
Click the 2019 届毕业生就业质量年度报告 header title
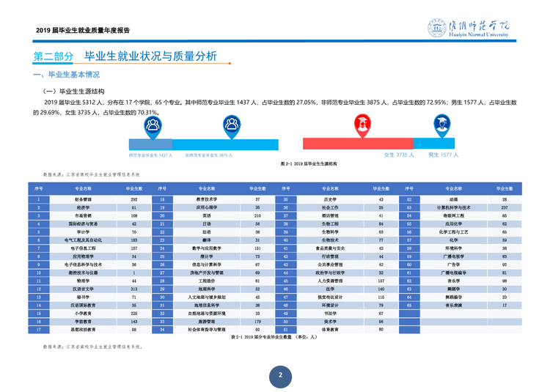(83, 30)
